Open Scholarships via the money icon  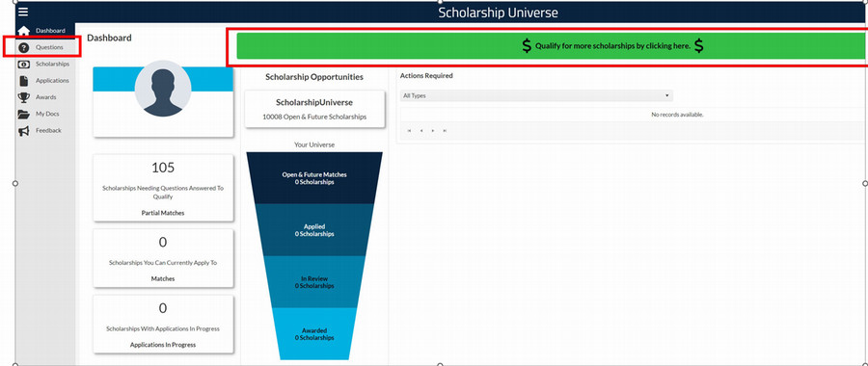point(23,65)
